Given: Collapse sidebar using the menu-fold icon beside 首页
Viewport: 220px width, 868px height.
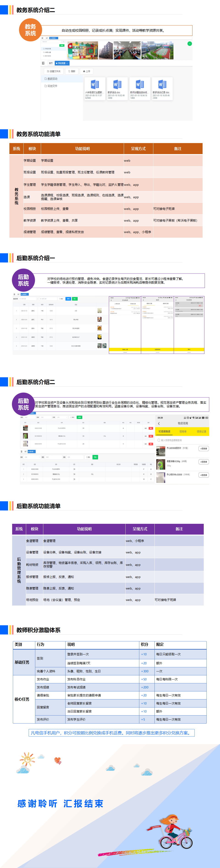Looking at the screenshot, I should tap(43, 63).
